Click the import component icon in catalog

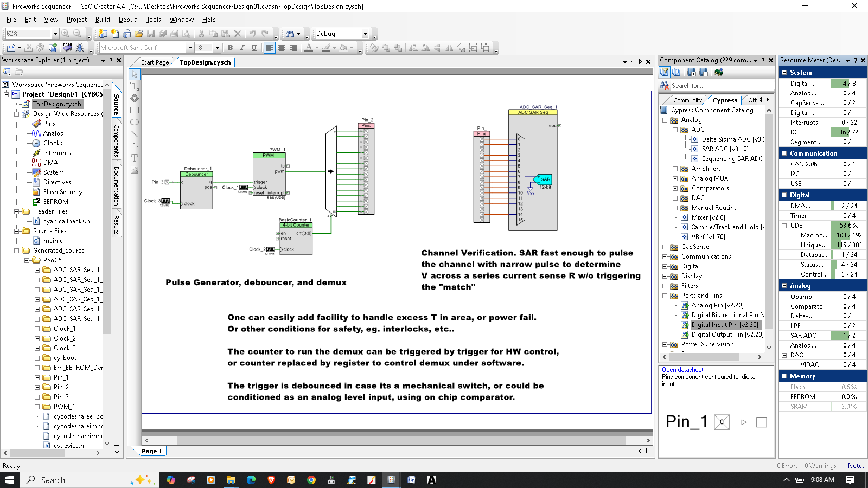719,72
